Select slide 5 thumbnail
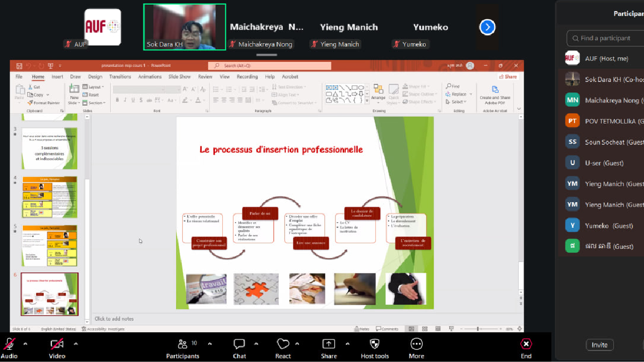Screen dimensions: 644x362 point(49,245)
